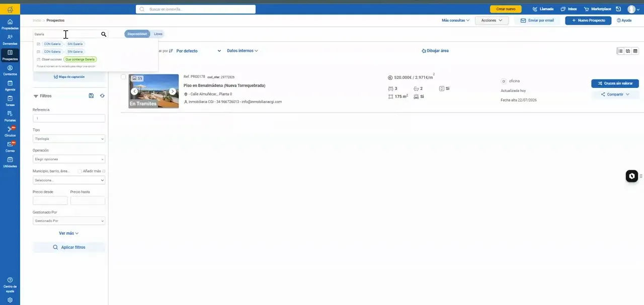The height and width of the screenshot is (305, 644).
Task: Click Dibujar área
Action: tap(435, 51)
